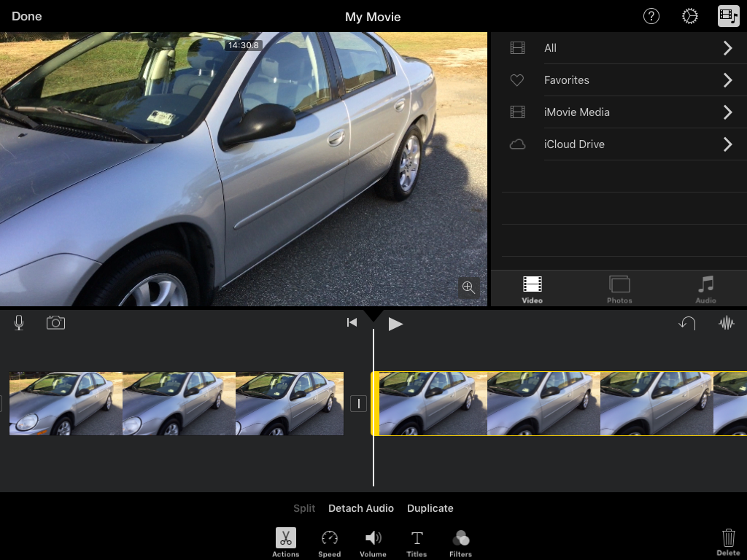The image size is (747, 560).
Task: Open project settings gear icon
Action: [x=689, y=16]
